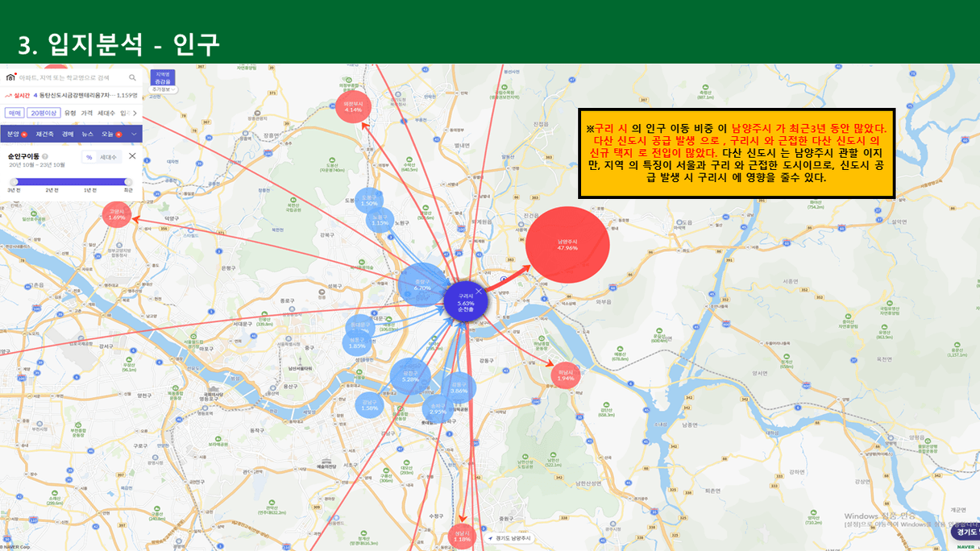
Task: Select the 중랑구 6.70% blue bubble
Action: coord(422,285)
